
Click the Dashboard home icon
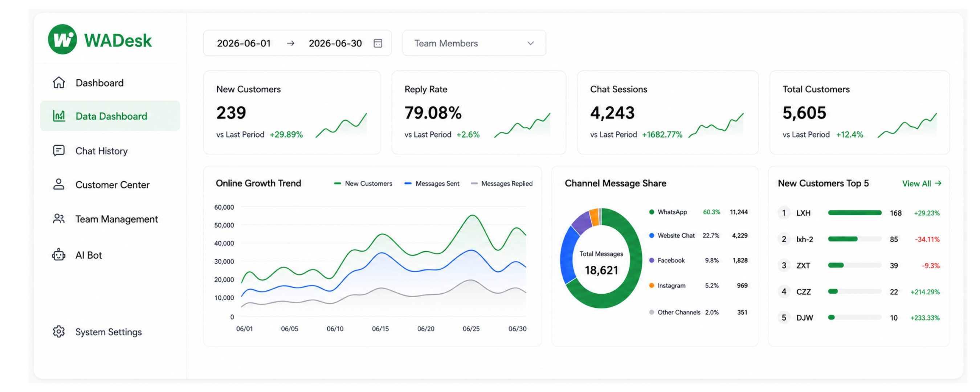coord(58,83)
